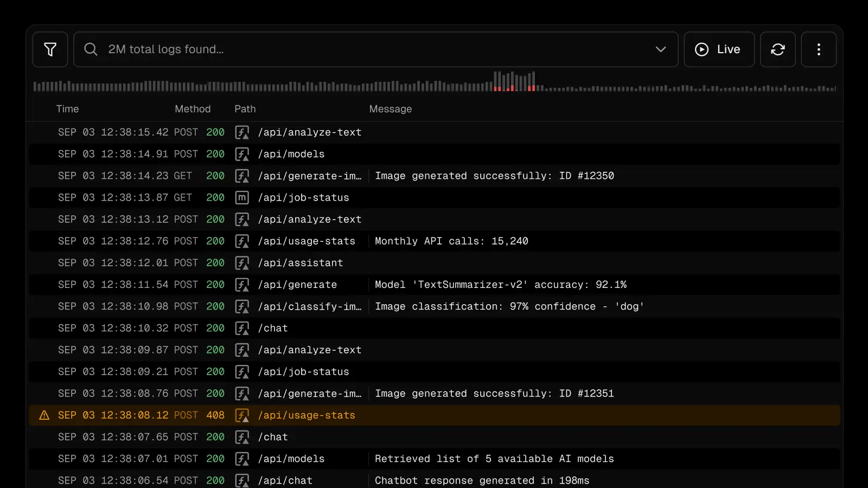Select the highlighted timestamp SEP 03 12:38:08.12
This screenshot has width=868, height=488.
click(113, 415)
